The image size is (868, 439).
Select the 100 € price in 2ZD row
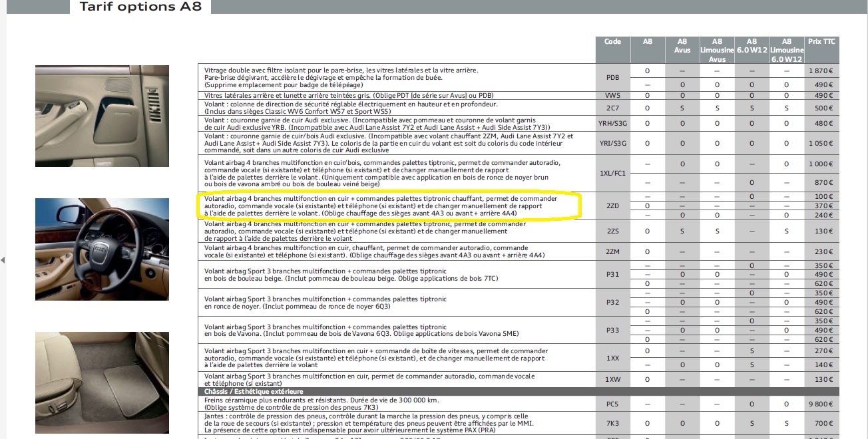click(824, 197)
